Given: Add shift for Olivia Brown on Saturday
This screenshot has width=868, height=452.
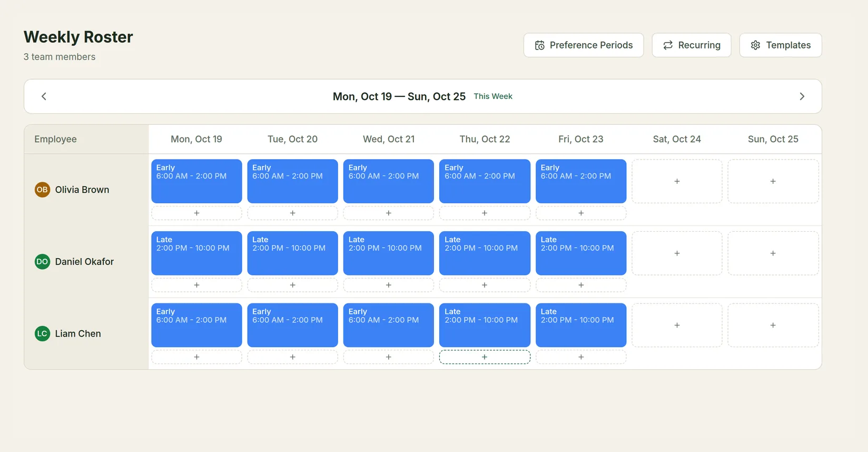Looking at the screenshot, I should [x=677, y=181].
